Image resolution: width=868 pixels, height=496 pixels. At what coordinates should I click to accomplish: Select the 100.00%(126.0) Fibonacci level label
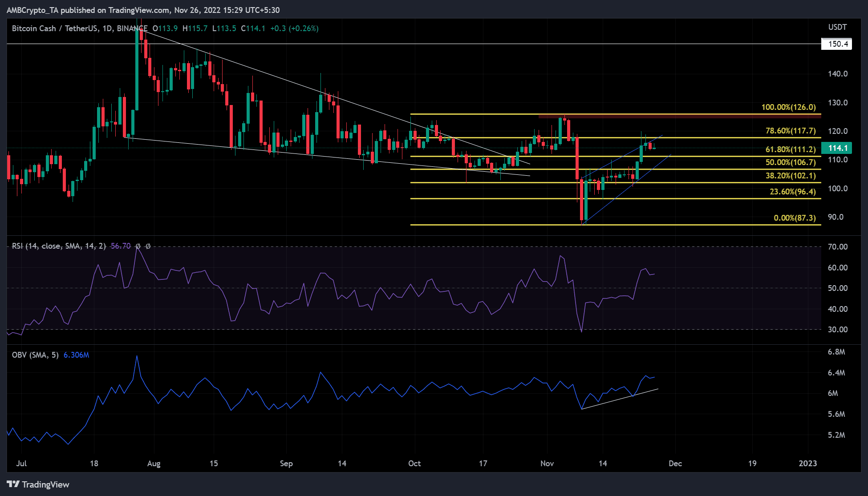coord(788,107)
